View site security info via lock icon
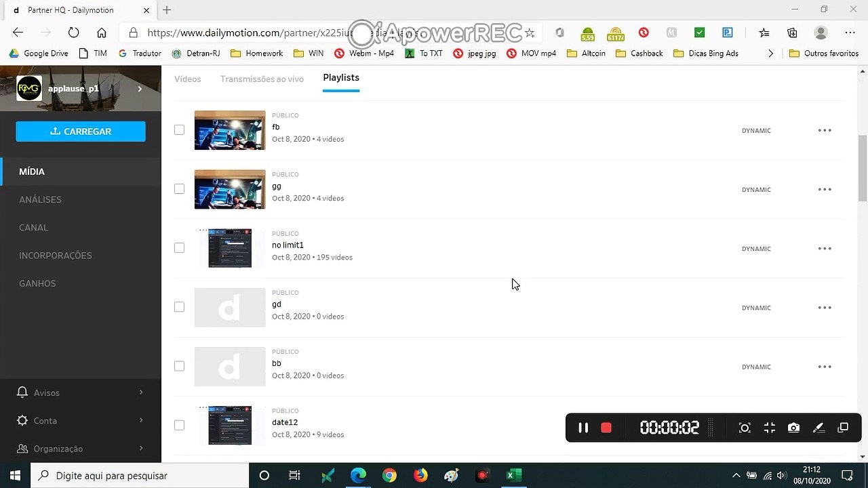This screenshot has width=868, height=488. click(x=133, y=33)
